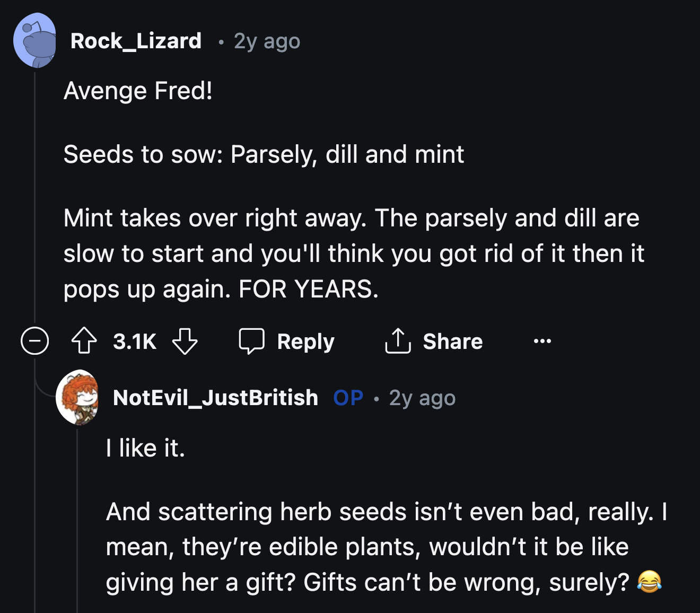700x613 pixels.
Task: Open the NotEvil_JustBritish profile link
Action: (x=215, y=397)
